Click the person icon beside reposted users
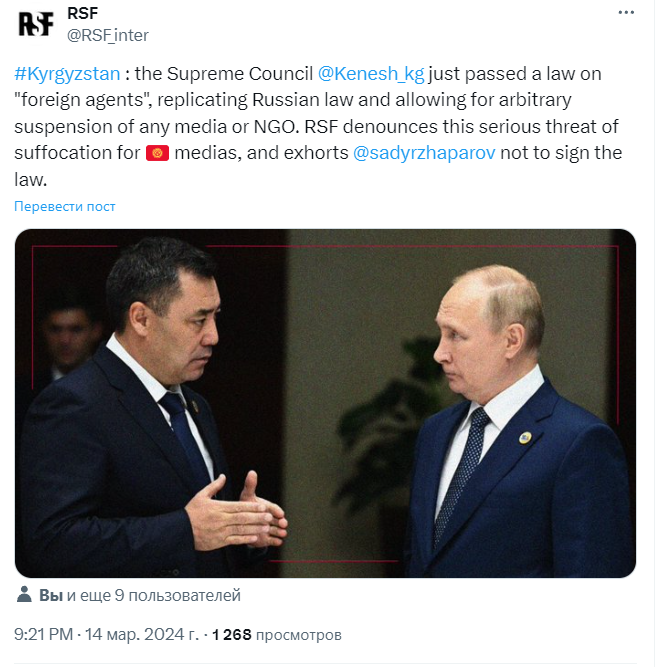This screenshot has width=656, height=667. tap(24, 596)
